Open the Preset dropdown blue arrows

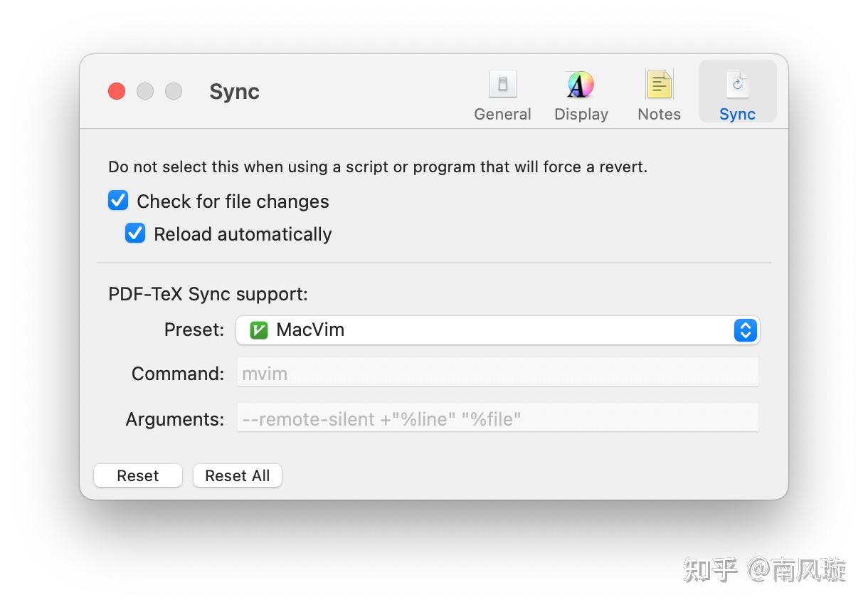[745, 330]
